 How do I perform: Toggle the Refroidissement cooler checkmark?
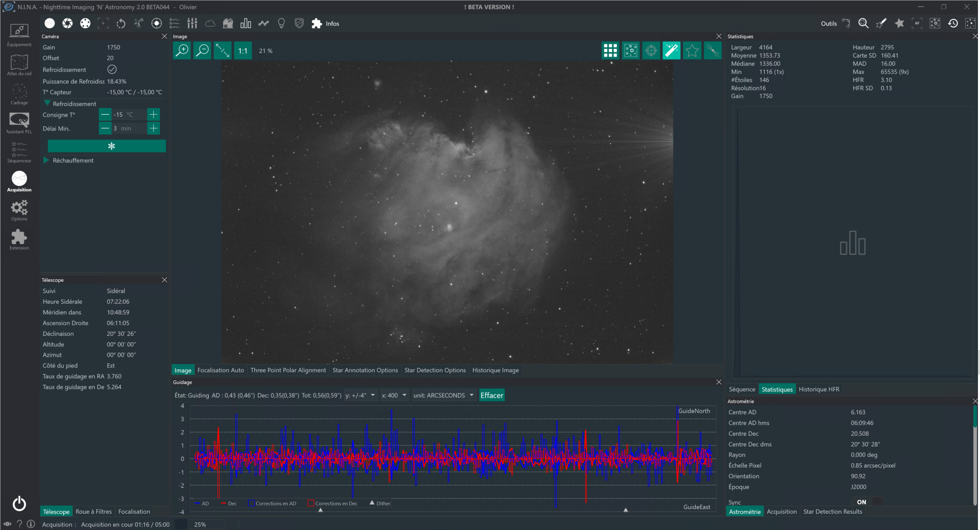point(112,69)
